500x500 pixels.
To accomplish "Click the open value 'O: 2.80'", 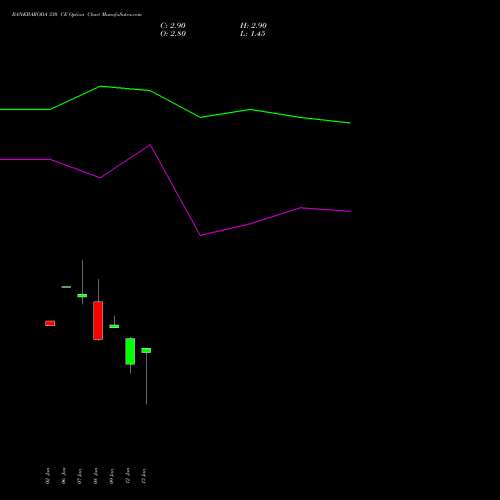I will (x=173, y=34).
